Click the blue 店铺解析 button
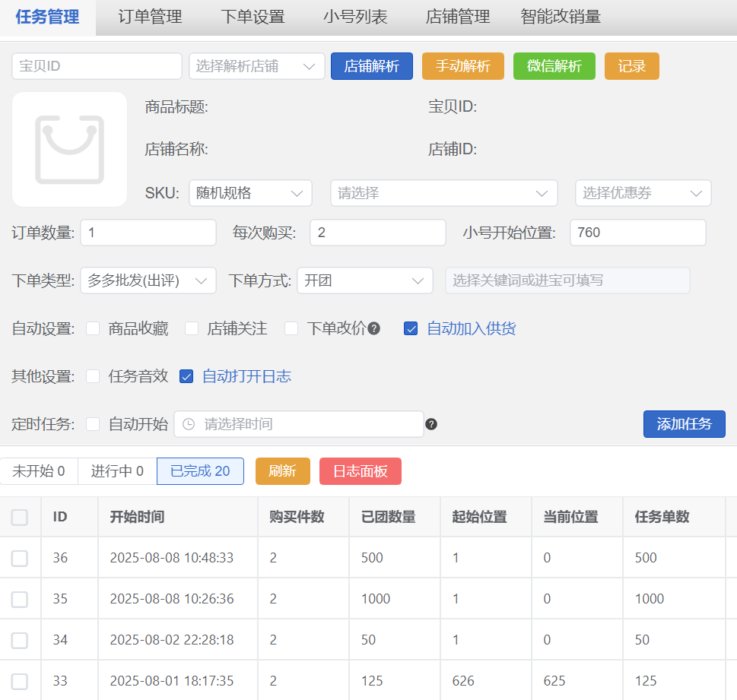The width and height of the screenshot is (737, 700). 371,66
